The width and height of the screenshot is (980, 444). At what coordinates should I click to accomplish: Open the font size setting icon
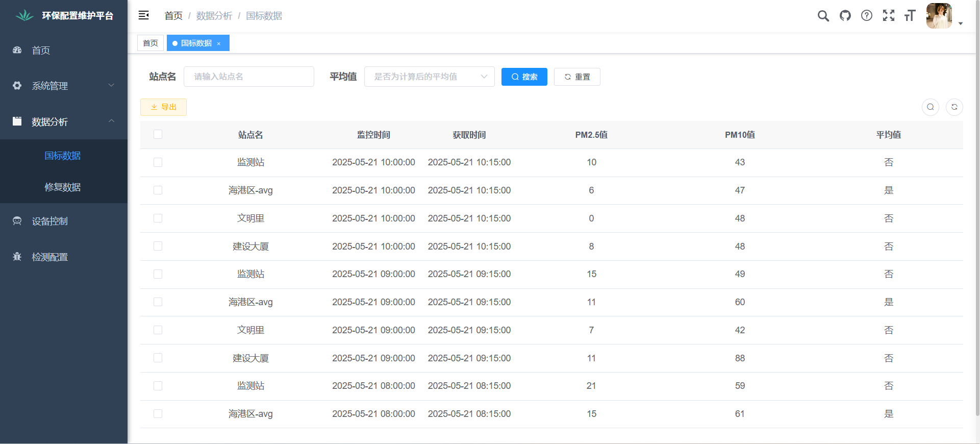910,16
